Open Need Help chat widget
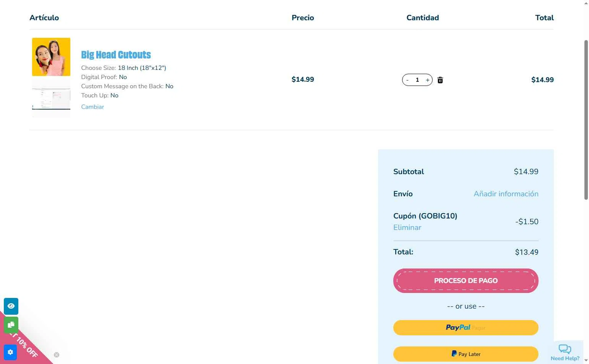 pos(565,352)
